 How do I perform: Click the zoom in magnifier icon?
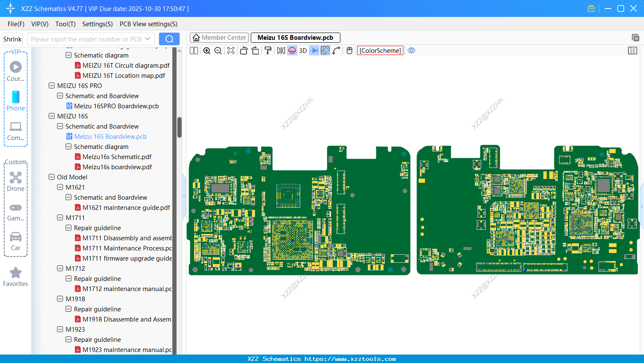coord(207,51)
